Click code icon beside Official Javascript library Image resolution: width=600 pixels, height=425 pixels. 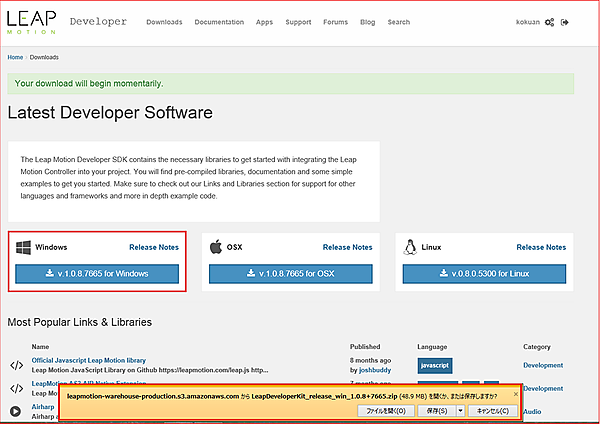tap(16, 365)
